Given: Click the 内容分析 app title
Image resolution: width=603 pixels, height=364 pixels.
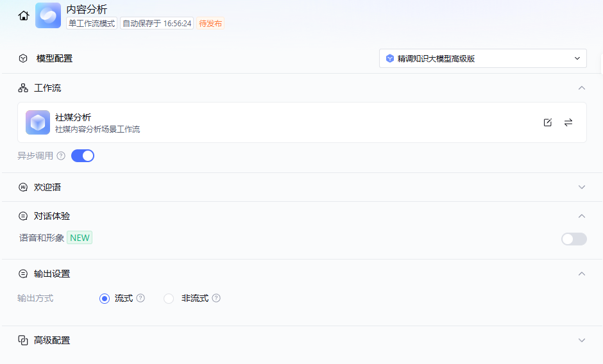Looking at the screenshot, I should click(x=87, y=9).
